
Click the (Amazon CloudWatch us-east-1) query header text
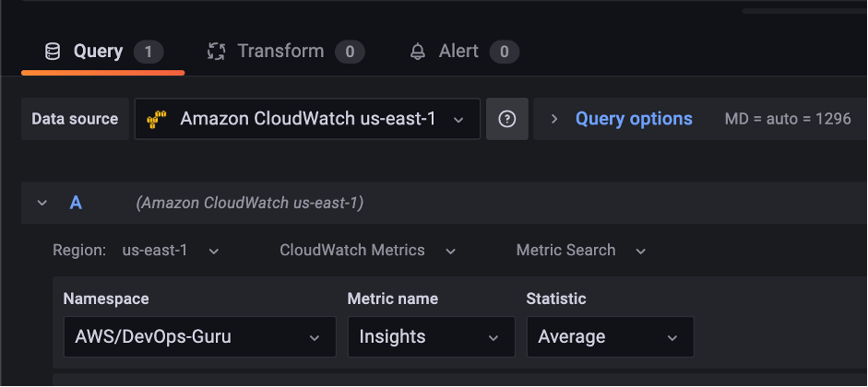250,204
